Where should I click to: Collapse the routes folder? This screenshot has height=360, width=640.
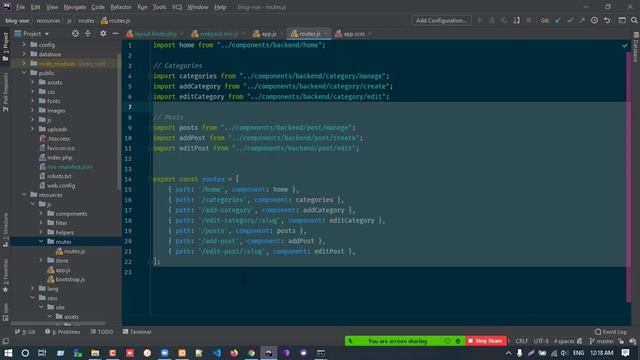41,242
